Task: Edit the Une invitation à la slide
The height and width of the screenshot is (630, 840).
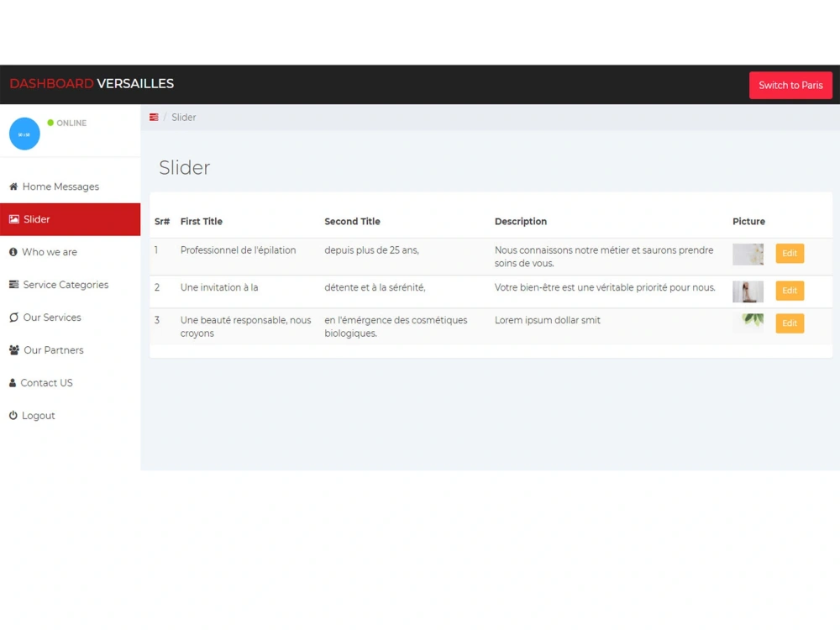Action: tap(790, 291)
